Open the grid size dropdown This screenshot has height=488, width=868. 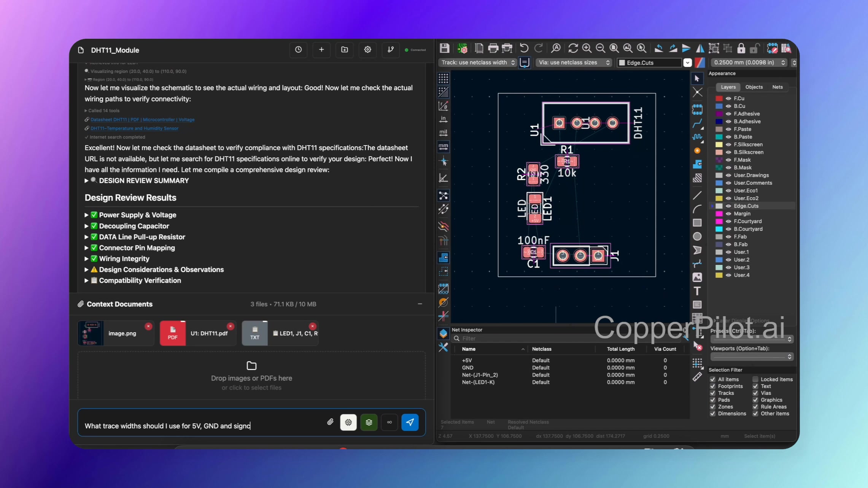click(749, 62)
